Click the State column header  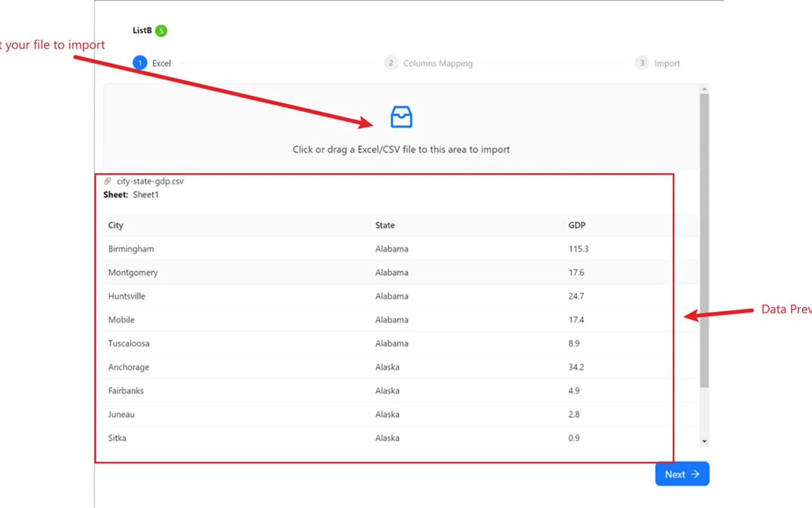(385, 225)
